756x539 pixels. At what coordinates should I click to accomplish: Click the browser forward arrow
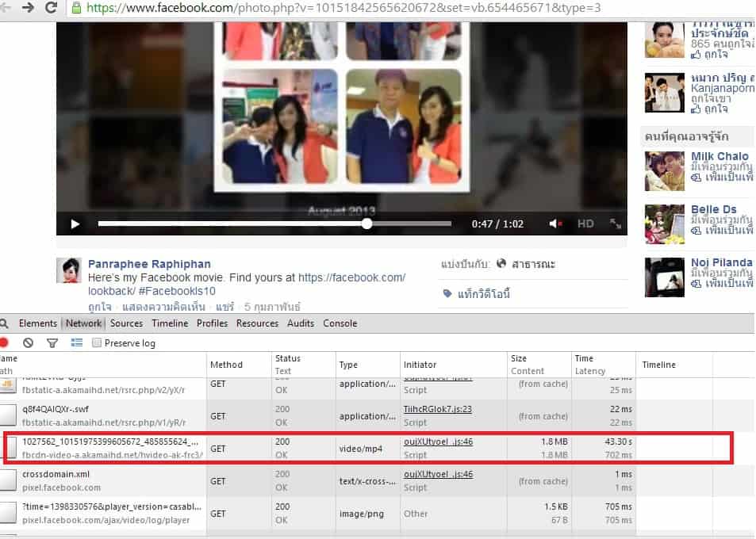pyautogui.click(x=28, y=9)
